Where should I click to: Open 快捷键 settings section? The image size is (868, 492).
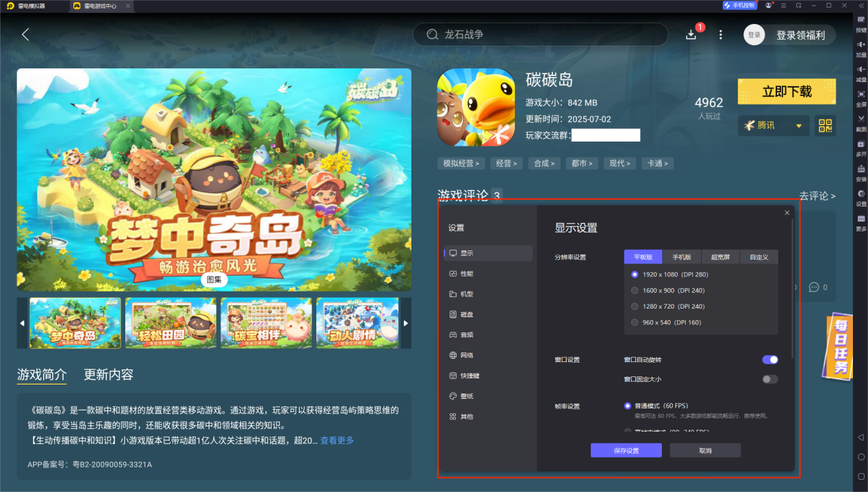click(x=488, y=376)
